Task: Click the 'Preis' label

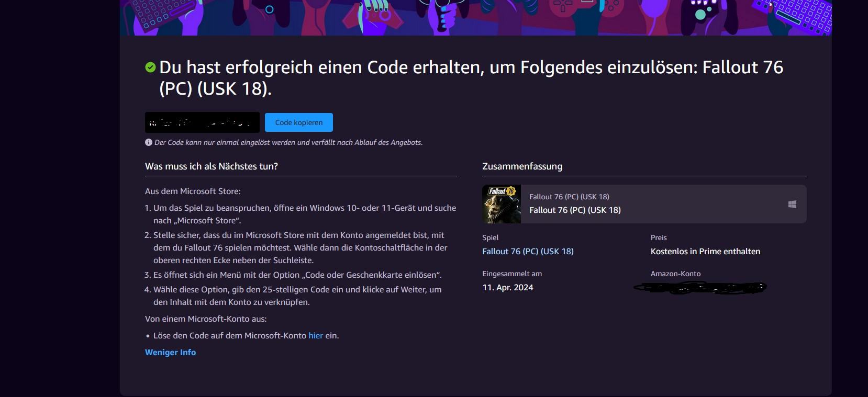Action: point(659,237)
